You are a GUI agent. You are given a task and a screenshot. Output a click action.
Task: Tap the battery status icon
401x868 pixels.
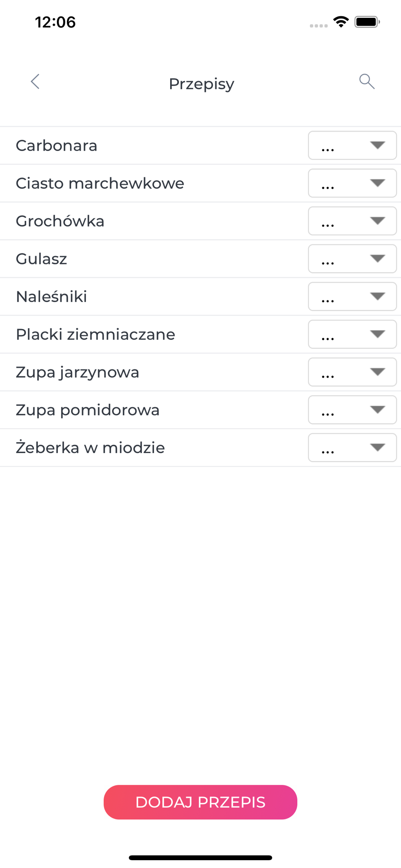pyautogui.click(x=367, y=22)
